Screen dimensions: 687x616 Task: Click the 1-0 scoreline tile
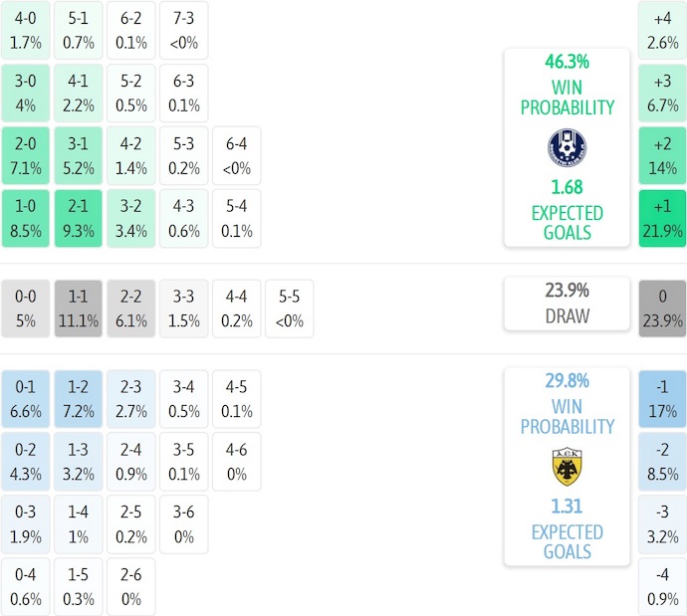point(27,218)
